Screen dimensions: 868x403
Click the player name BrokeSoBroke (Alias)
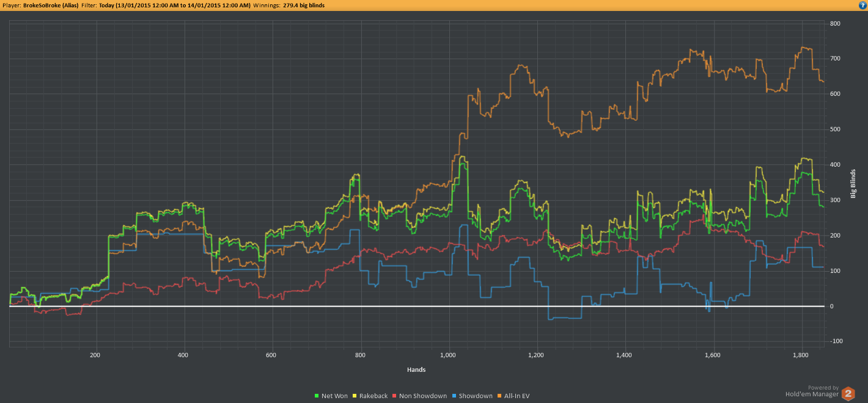(x=51, y=5)
